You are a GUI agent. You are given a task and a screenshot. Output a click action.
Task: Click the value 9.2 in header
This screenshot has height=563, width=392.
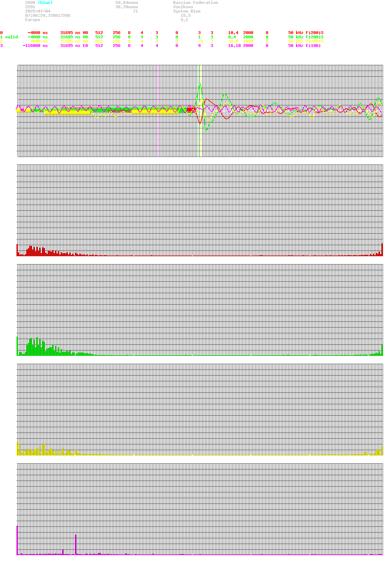[184, 20]
